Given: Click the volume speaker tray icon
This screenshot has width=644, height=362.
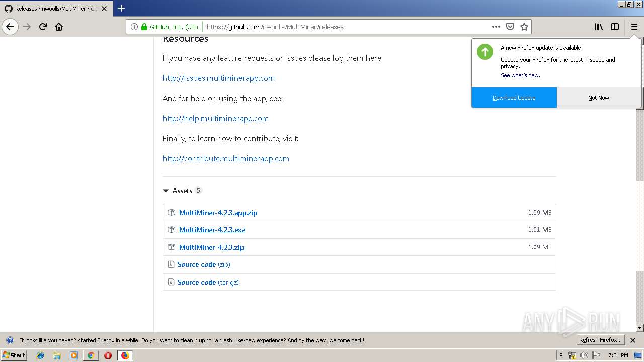Looking at the screenshot, I should click(584, 355).
